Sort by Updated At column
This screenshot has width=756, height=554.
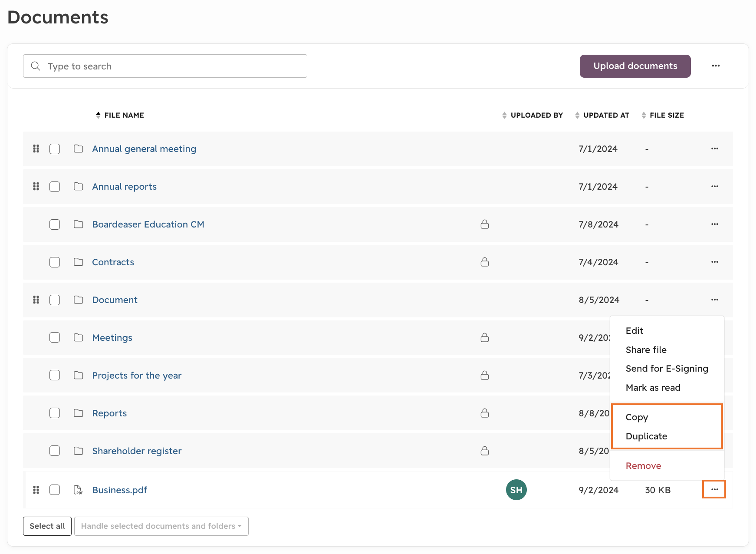[602, 115]
